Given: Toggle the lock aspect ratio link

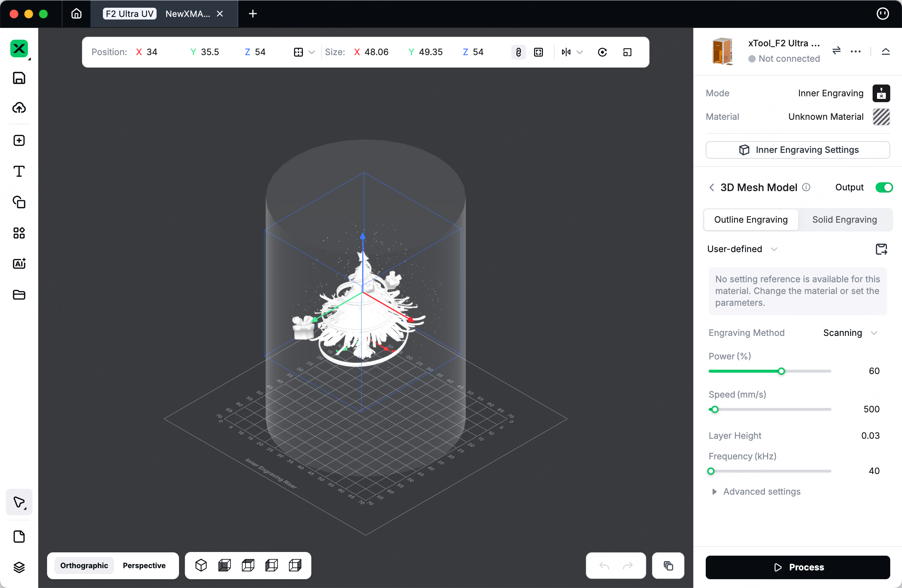Looking at the screenshot, I should click(519, 52).
